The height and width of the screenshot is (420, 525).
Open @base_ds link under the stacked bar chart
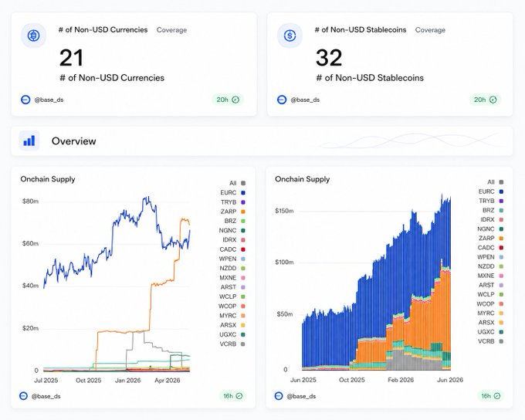tap(301, 396)
